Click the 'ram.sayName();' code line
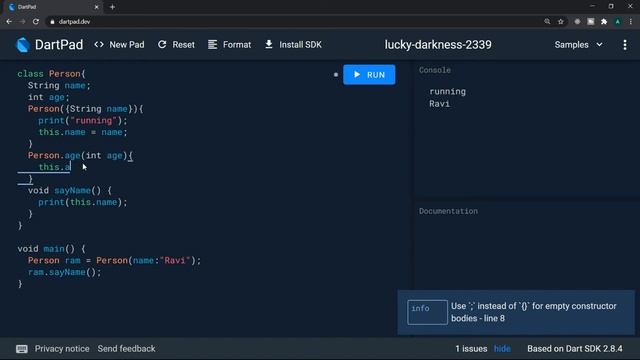 click(x=64, y=272)
